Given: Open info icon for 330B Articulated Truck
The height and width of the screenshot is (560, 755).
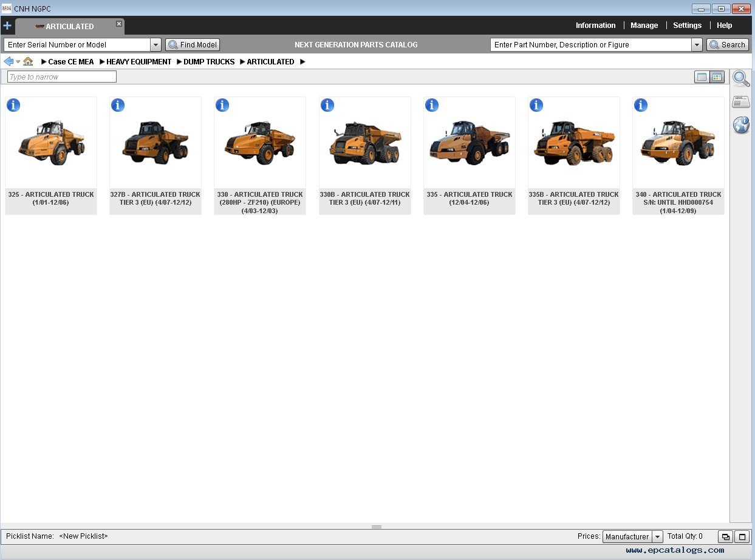Looking at the screenshot, I should (327, 105).
